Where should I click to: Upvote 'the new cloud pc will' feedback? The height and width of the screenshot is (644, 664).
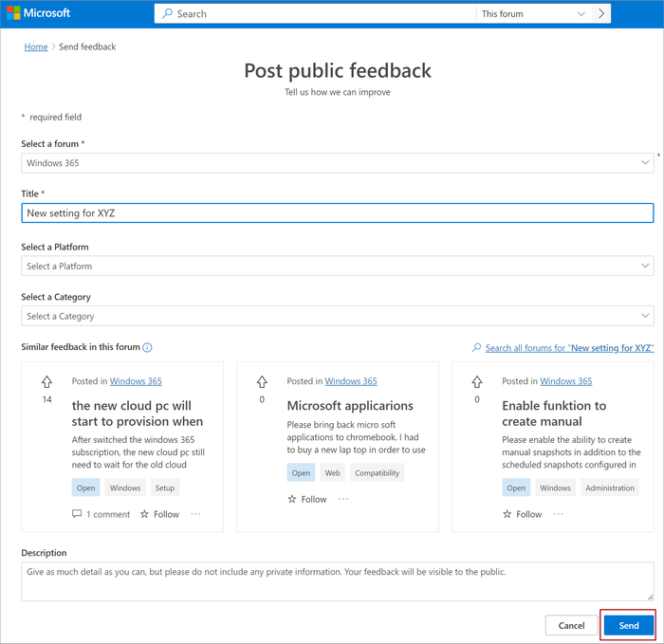coord(46,382)
